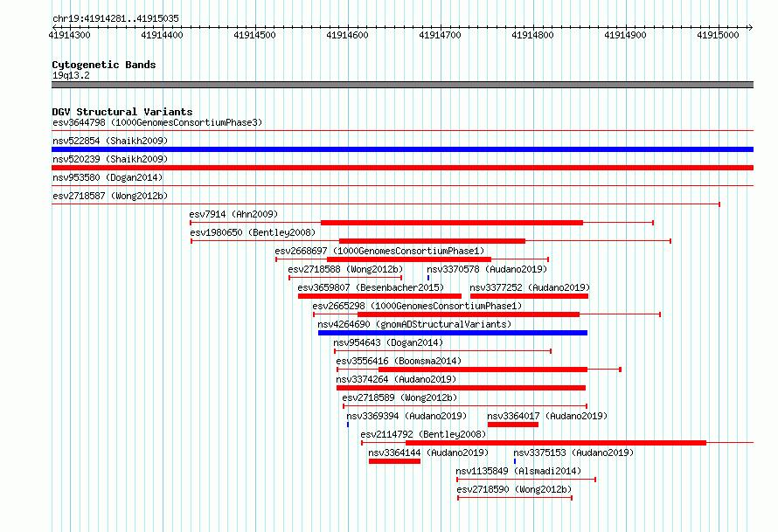
Task: Select the esv7914 (Ahn2009) label
Action: tap(233, 214)
